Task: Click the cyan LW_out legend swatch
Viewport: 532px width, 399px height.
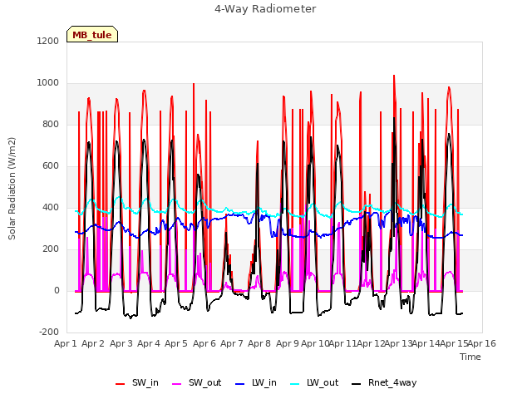Action: [x=295, y=384]
